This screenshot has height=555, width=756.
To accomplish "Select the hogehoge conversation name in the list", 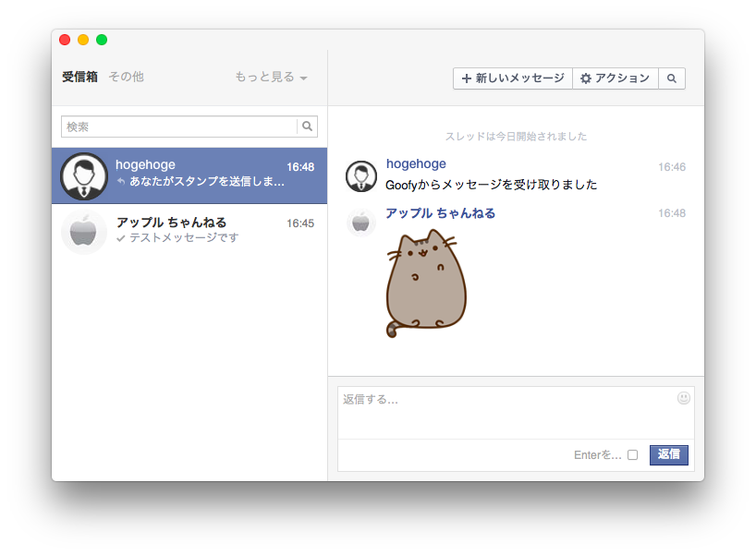I will 145,164.
